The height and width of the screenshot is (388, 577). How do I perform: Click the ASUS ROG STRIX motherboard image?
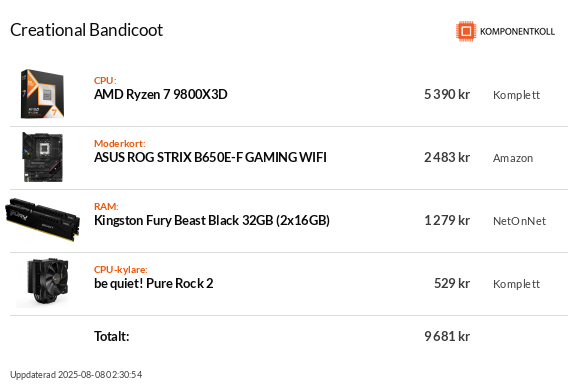tap(43, 157)
